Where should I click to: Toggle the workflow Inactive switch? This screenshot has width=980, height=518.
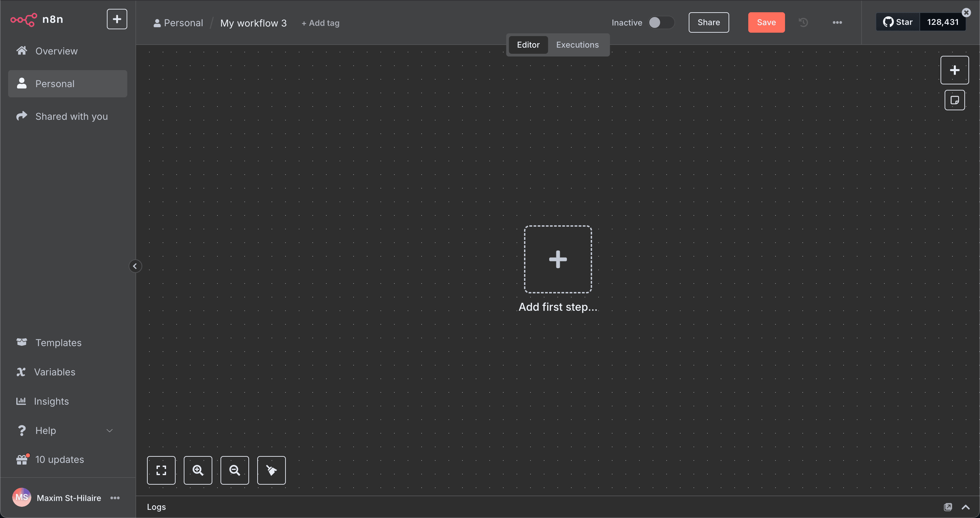[x=661, y=22]
